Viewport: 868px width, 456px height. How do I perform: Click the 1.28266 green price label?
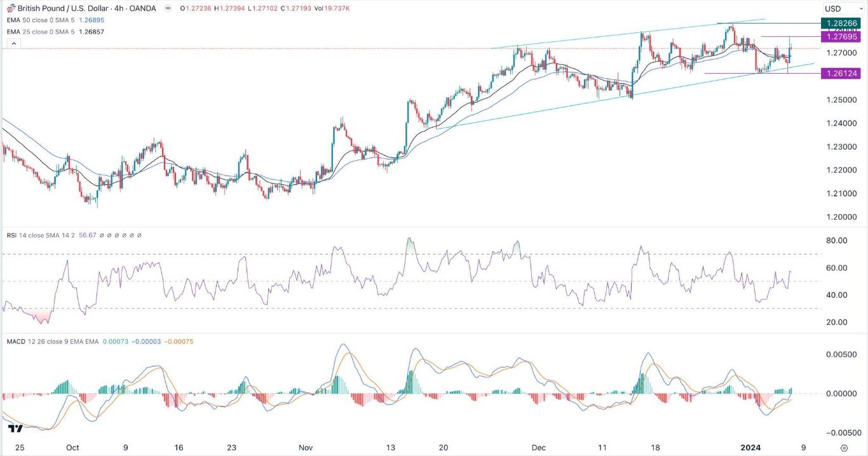841,23
